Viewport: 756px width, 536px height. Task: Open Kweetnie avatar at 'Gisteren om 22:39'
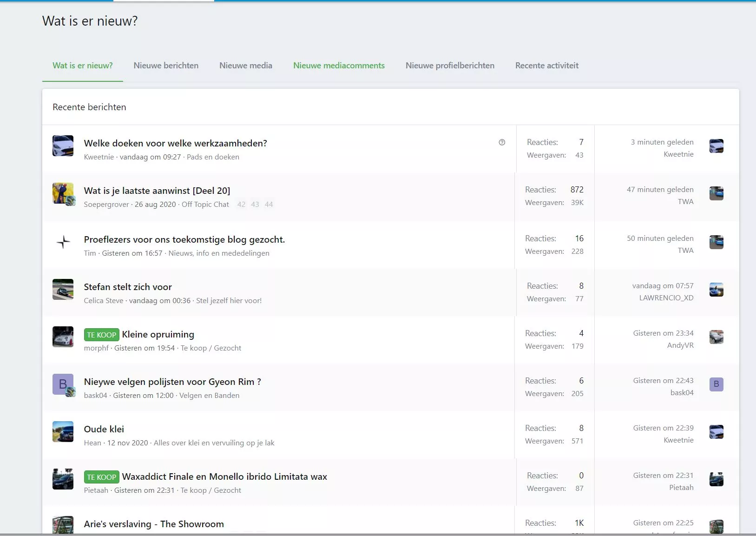(717, 432)
